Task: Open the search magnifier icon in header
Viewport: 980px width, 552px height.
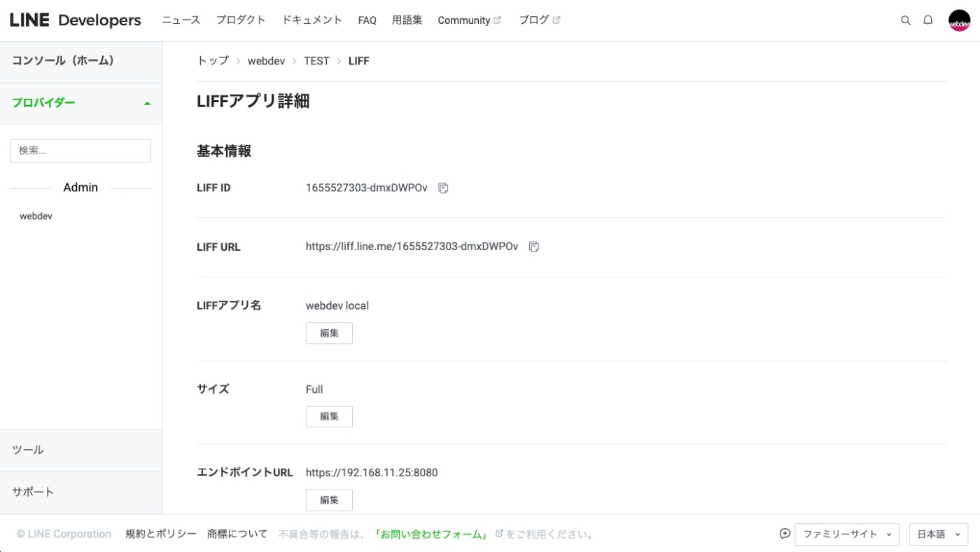Action: 905,20
